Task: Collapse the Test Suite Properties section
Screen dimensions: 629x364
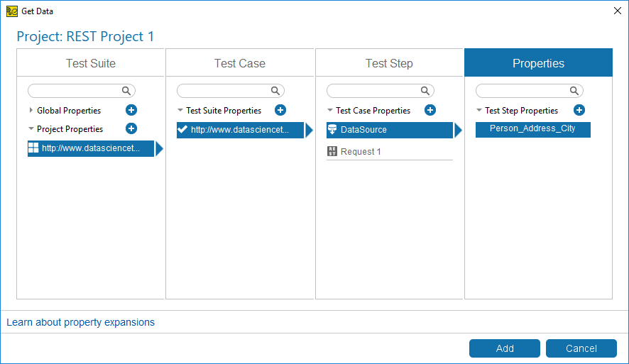Action: tap(180, 110)
